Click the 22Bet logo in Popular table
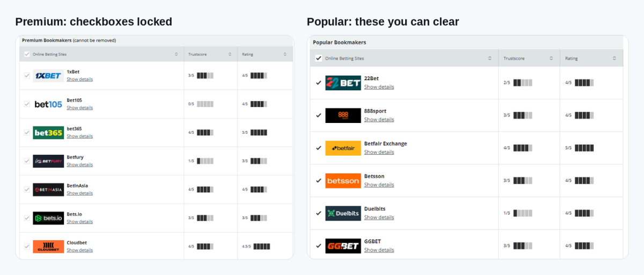The height and width of the screenshot is (275, 644). pos(343,83)
